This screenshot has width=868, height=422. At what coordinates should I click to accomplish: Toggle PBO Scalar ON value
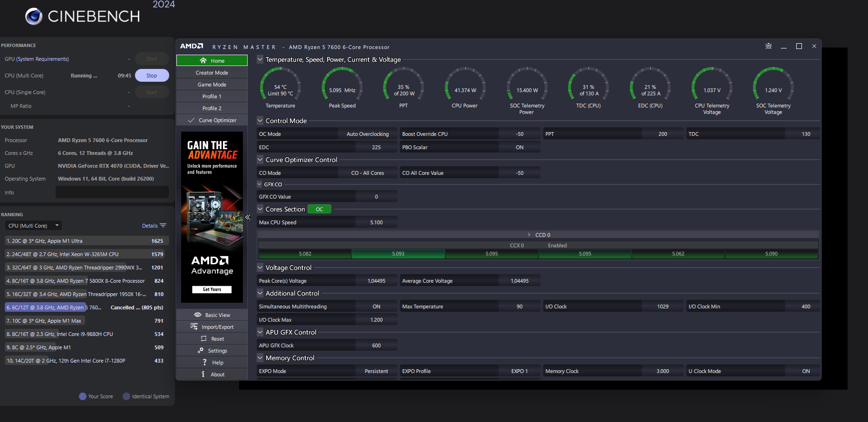(x=520, y=147)
